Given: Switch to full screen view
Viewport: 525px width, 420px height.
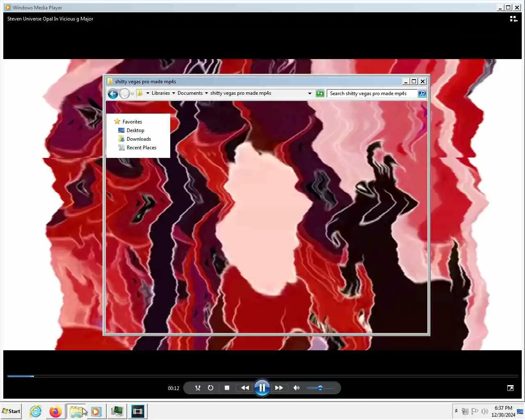Looking at the screenshot, I should pyautogui.click(x=510, y=388).
